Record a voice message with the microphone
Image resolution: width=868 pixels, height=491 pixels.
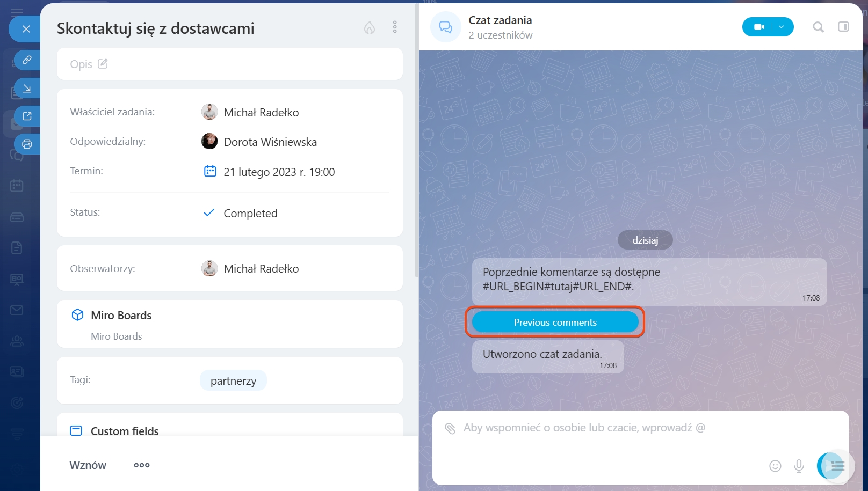coord(799,466)
